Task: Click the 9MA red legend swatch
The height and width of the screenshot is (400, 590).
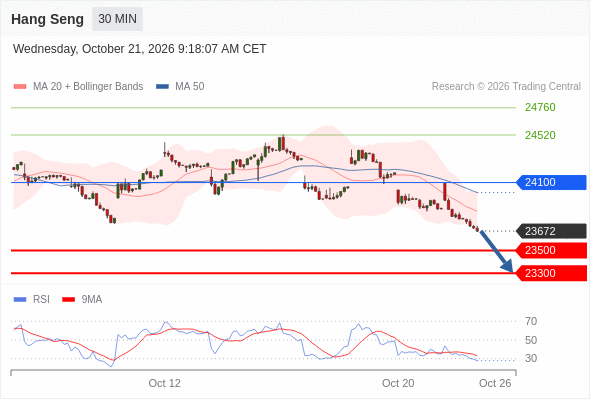Action: (x=68, y=300)
